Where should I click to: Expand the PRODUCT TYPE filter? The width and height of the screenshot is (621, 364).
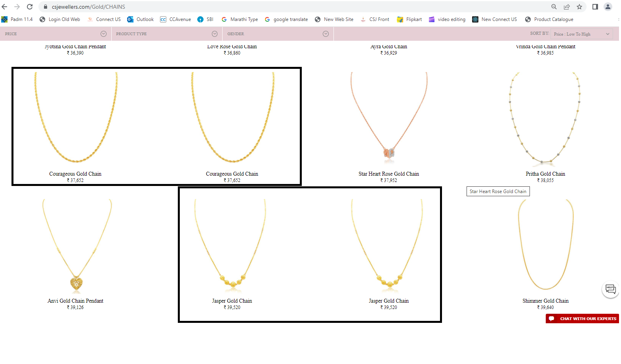click(167, 34)
